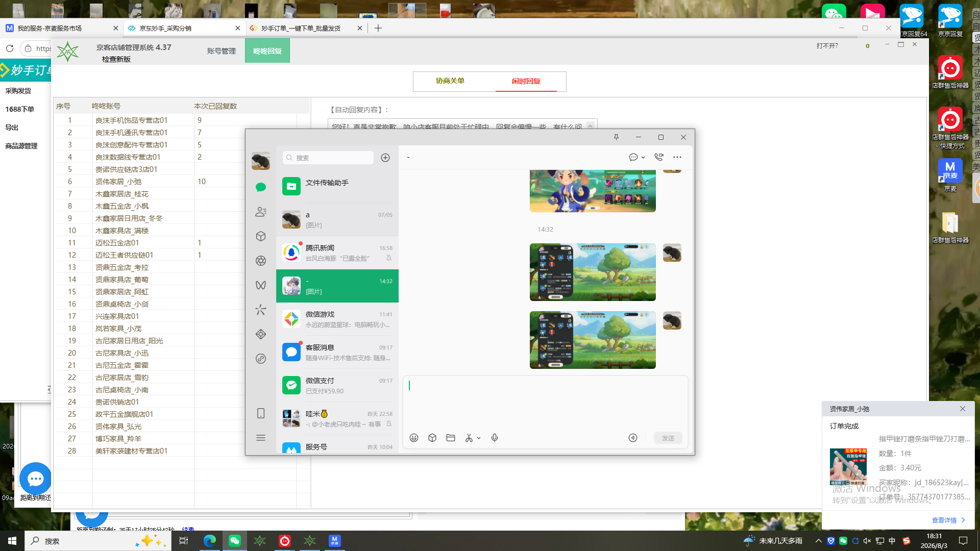Toggle the 中 input method indicator
This screenshot has height=551, width=980.
(x=892, y=541)
